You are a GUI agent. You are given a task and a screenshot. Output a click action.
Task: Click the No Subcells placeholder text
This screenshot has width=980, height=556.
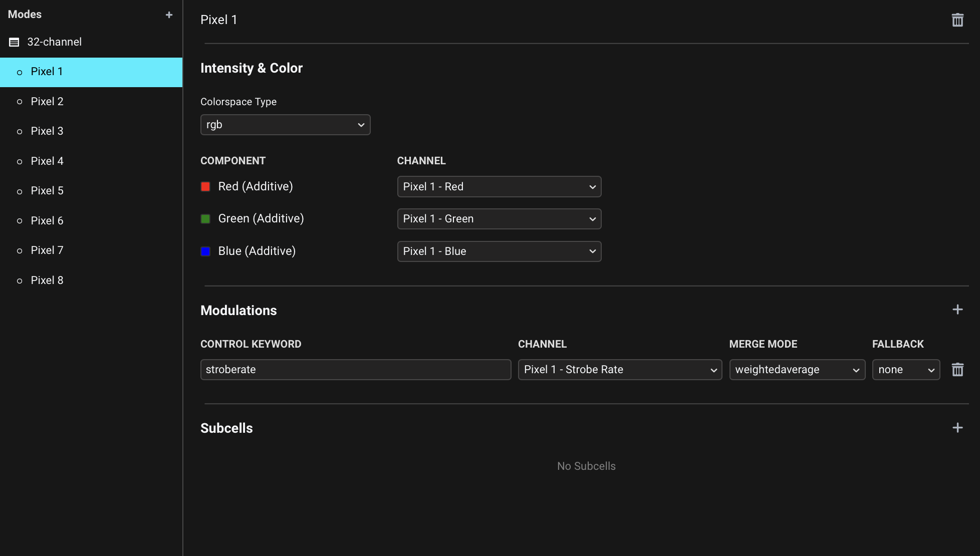pos(586,466)
